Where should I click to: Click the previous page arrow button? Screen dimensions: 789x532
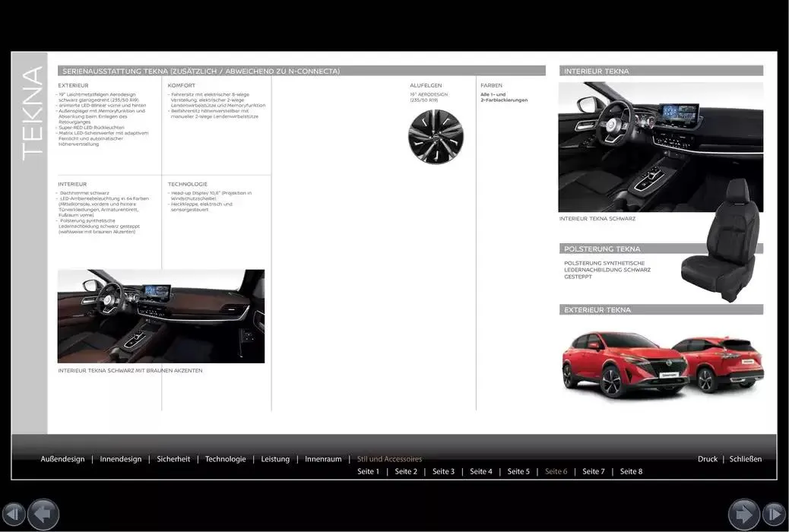[x=43, y=514]
